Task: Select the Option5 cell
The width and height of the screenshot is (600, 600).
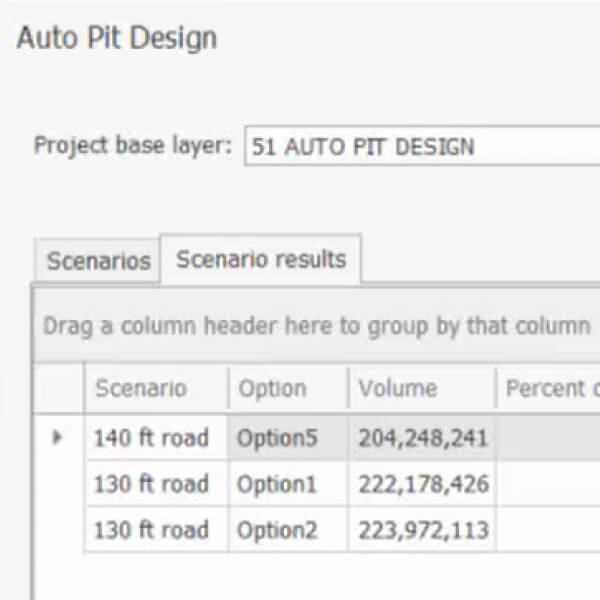Action: pyautogui.click(x=289, y=438)
